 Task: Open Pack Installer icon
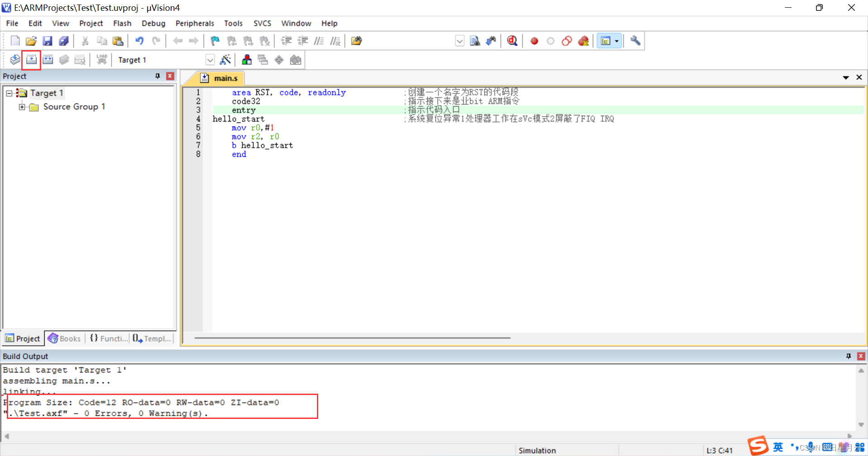pyautogui.click(x=296, y=60)
